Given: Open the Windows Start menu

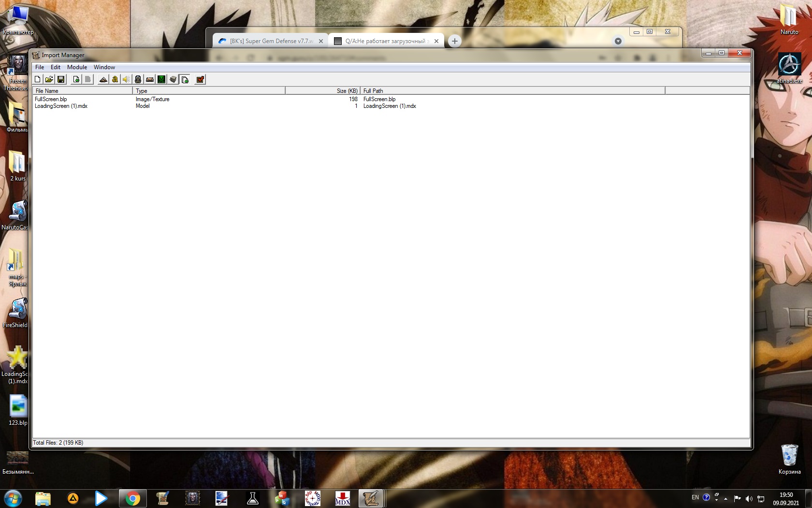Looking at the screenshot, I should (13, 498).
